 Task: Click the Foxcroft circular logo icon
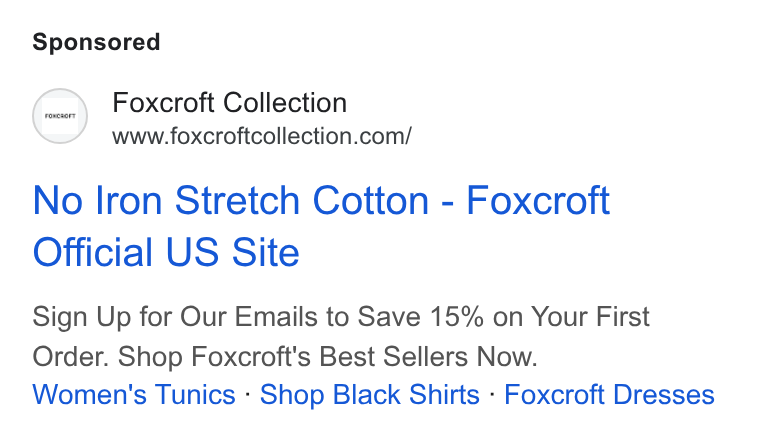(x=60, y=116)
